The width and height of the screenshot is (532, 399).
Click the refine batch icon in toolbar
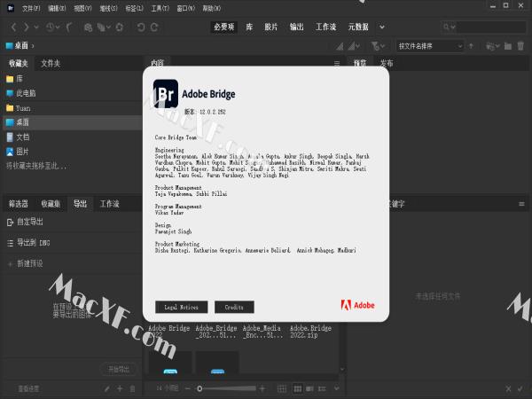coord(101,27)
